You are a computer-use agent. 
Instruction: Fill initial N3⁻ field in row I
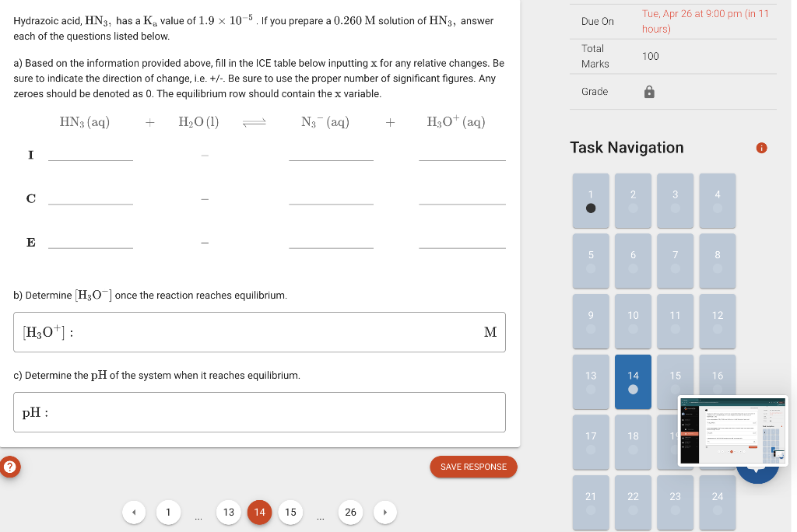click(331, 154)
